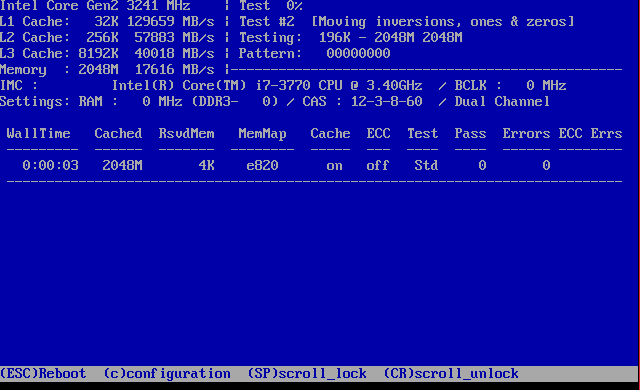Click the L1 Cache speed line

click(107, 22)
